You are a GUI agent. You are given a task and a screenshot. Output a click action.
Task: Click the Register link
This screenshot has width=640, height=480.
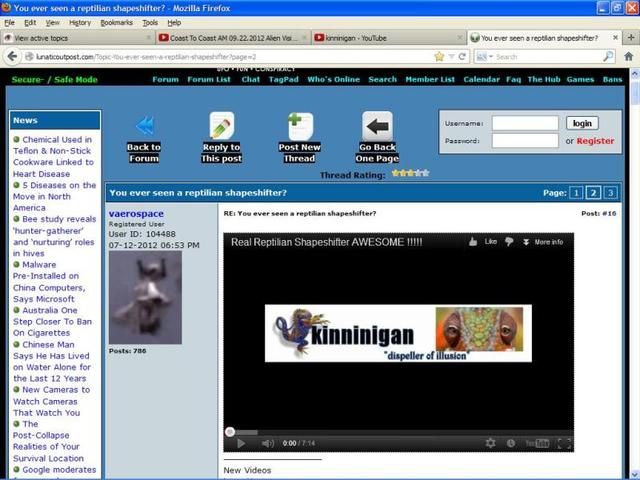[595, 141]
